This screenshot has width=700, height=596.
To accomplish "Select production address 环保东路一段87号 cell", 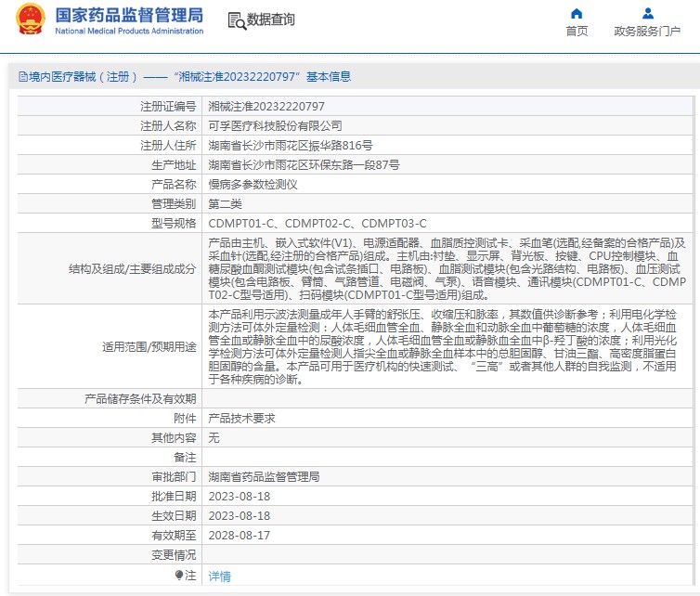I will (304, 164).
